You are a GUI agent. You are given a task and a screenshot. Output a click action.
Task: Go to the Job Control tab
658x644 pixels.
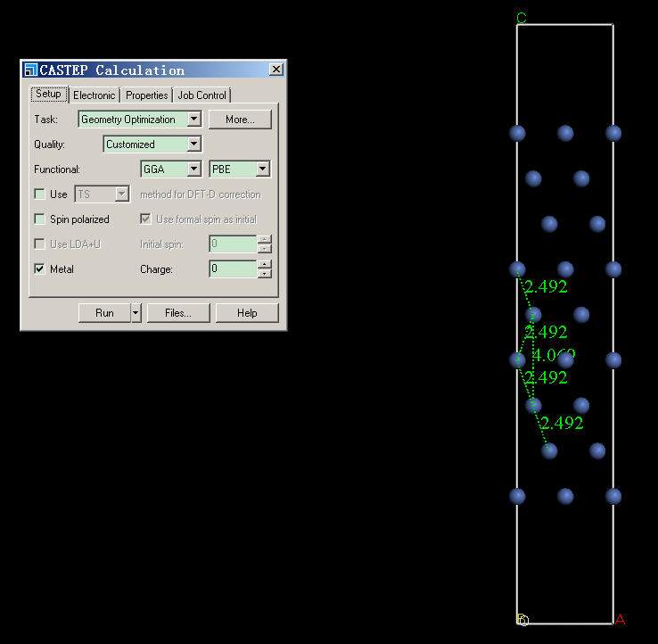pyautogui.click(x=202, y=95)
